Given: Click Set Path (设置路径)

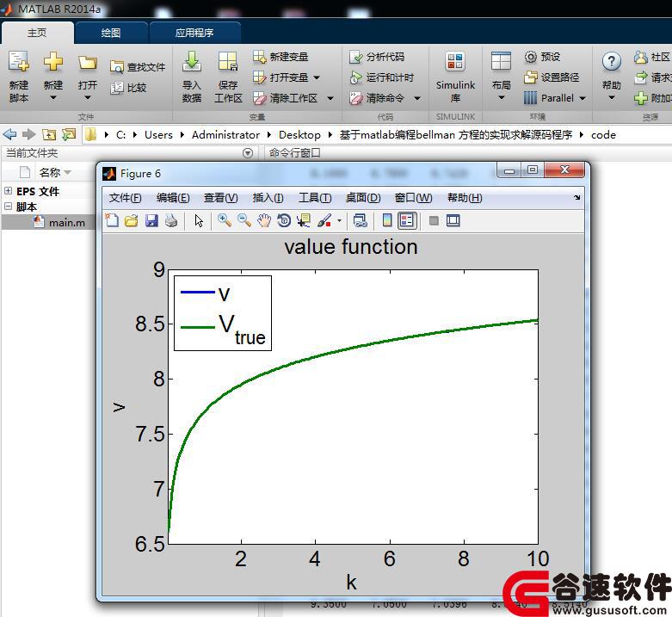Looking at the screenshot, I should click(x=552, y=77).
